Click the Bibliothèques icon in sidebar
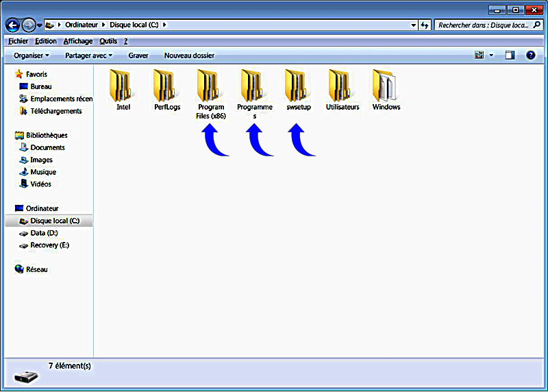This screenshot has width=548, height=392. [x=19, y=135]
